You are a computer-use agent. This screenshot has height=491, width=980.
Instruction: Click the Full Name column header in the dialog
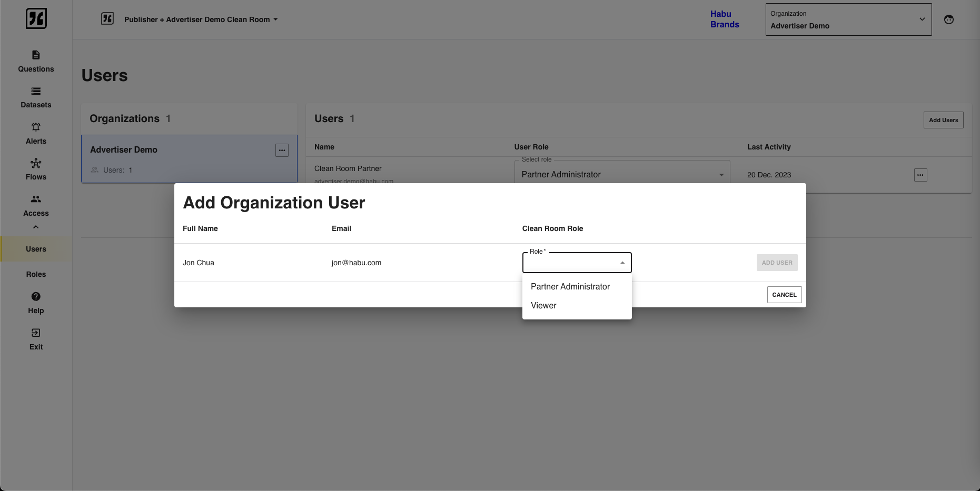point(200,228)
